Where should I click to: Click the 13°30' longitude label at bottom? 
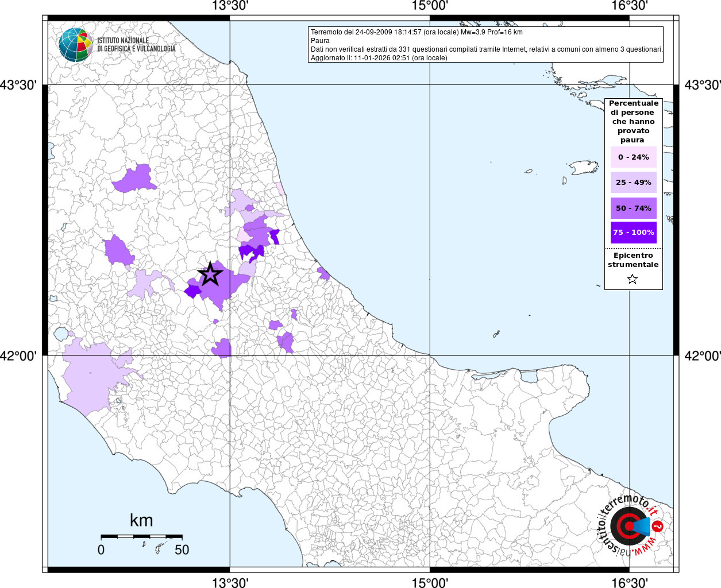coord(230,583)
